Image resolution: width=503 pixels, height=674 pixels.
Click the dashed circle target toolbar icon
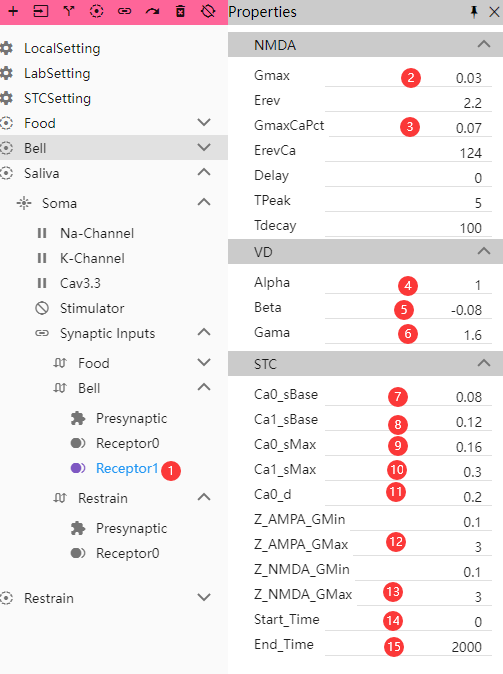pos(96,11)
